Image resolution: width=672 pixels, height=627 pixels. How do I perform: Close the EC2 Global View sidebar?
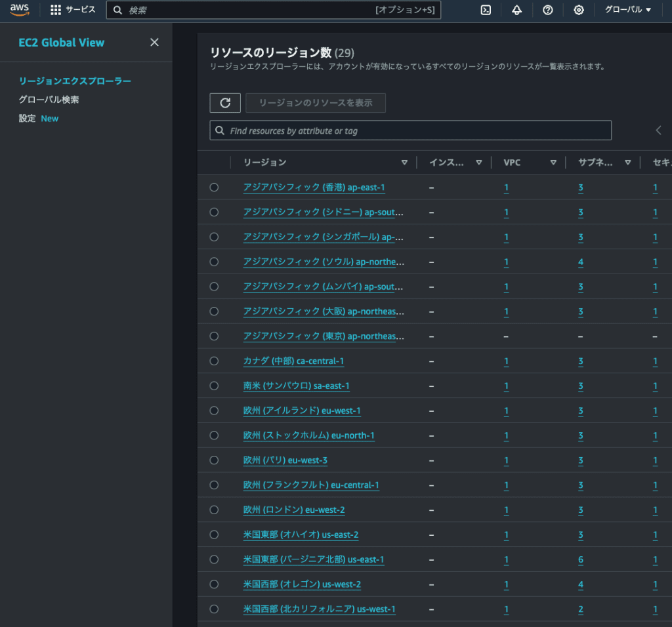154,42
